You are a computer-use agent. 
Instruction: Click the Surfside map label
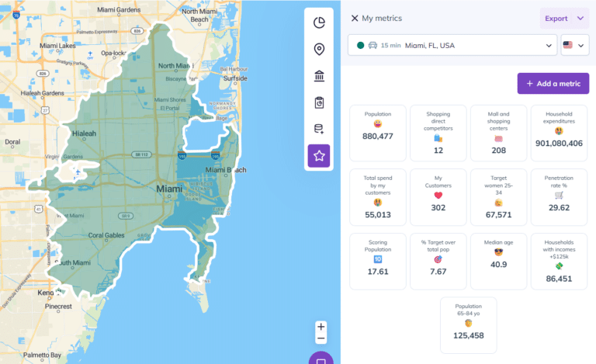click(x=235, y=78)
